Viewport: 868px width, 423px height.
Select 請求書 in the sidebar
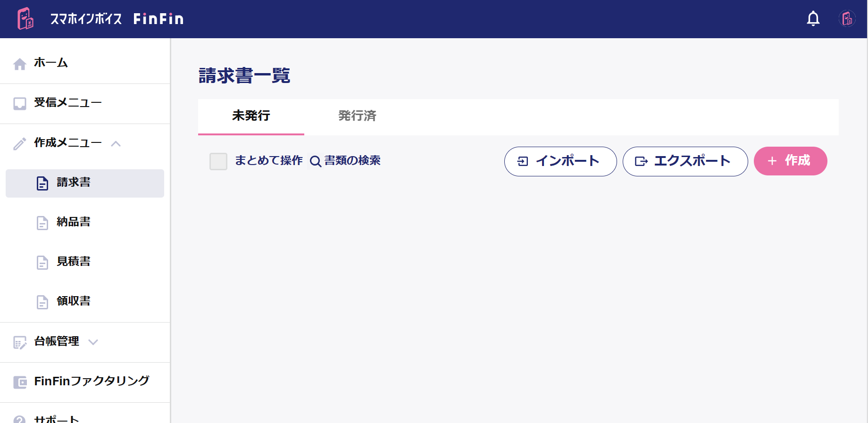tap(85, 183)
